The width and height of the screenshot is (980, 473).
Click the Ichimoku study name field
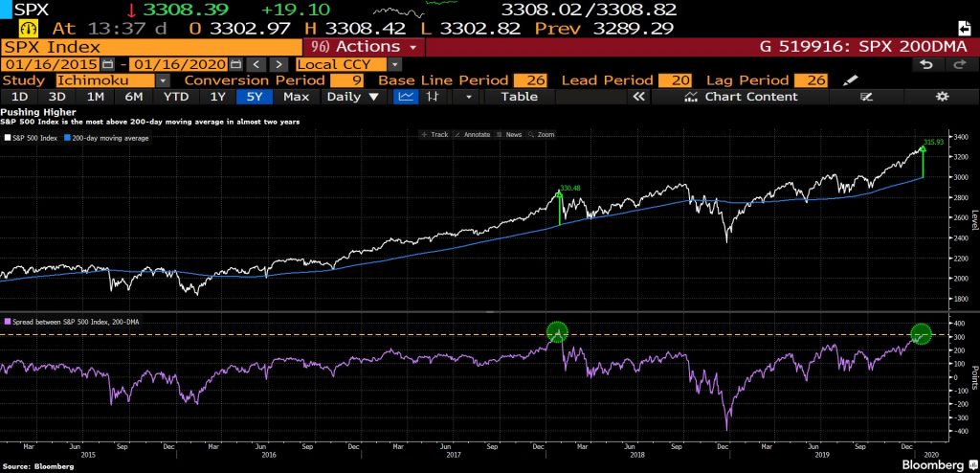click(105, 80)
